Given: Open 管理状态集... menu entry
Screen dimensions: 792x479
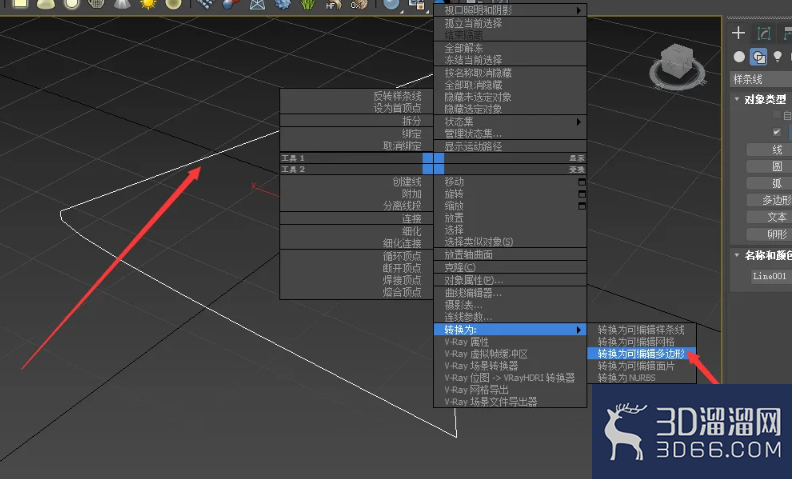Looking at the screenshot, I should pyautogui.click(x=510, y=134).
